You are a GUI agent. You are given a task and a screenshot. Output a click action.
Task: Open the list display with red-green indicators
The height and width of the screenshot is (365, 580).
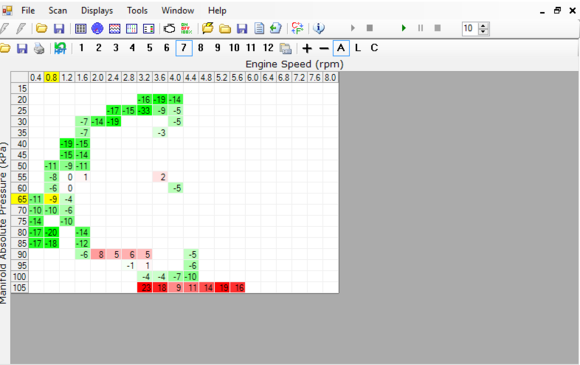pyautogui.click(x=149, y=28)
